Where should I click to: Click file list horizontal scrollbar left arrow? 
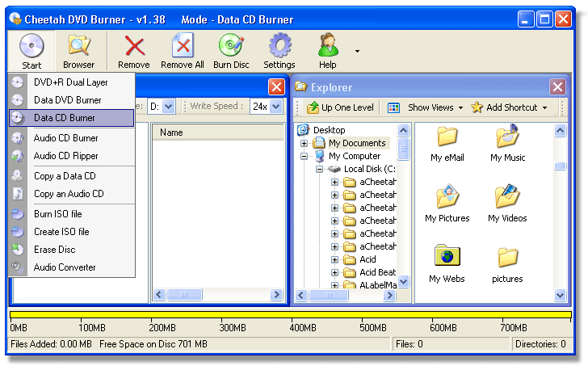(159, 295)
